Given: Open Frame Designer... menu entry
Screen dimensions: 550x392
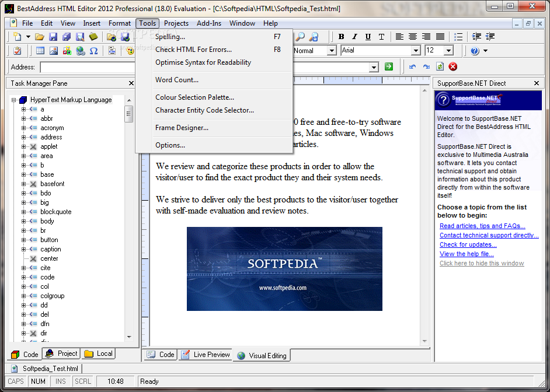Looking at the screenshot, I should [214, 128].
